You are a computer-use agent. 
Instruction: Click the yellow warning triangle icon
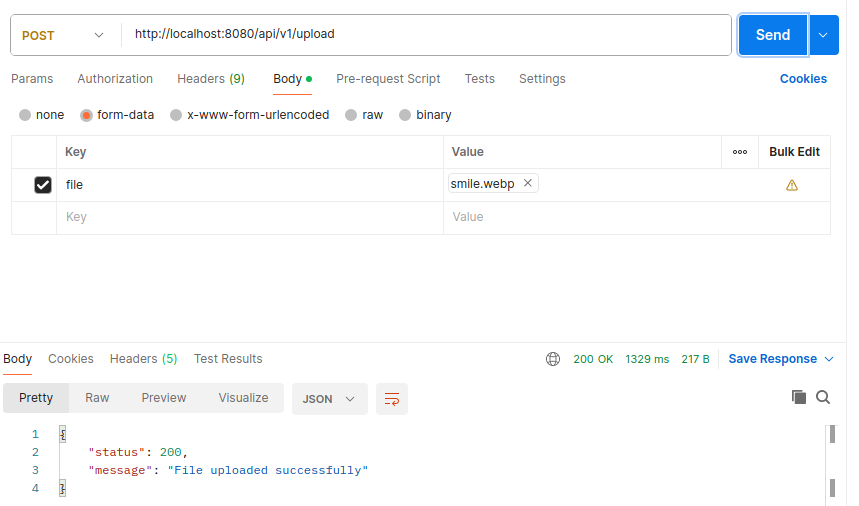(792, 185)
